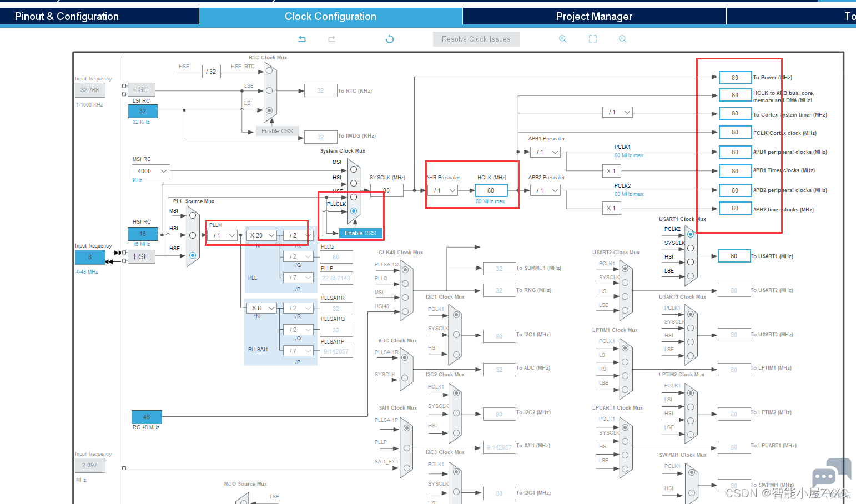Viewport: 856px width, 504px height.
Task: Open Cortex system timer /1 divider dropdown
Action: tap(618, 112)
